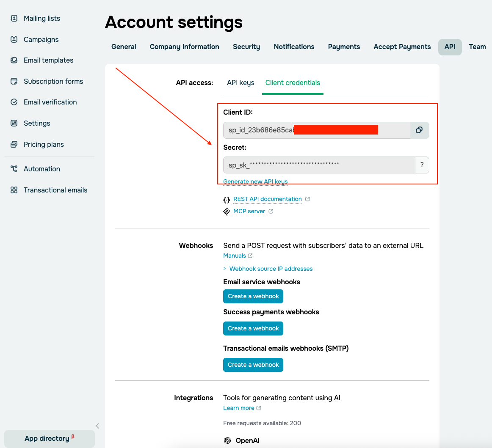Open Mailing lists from sidebar
This screenshot has height=448, width=492.
(x=41, y=18)
